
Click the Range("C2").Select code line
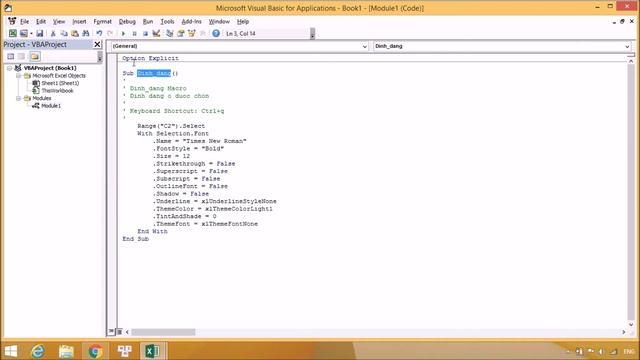pyautogui.click(x=171, y=126)
